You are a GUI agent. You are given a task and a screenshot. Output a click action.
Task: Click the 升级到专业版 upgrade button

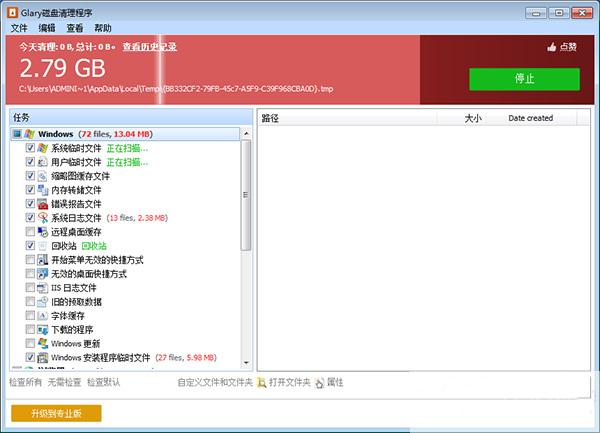pyautogui.click(x=56, y=413)
